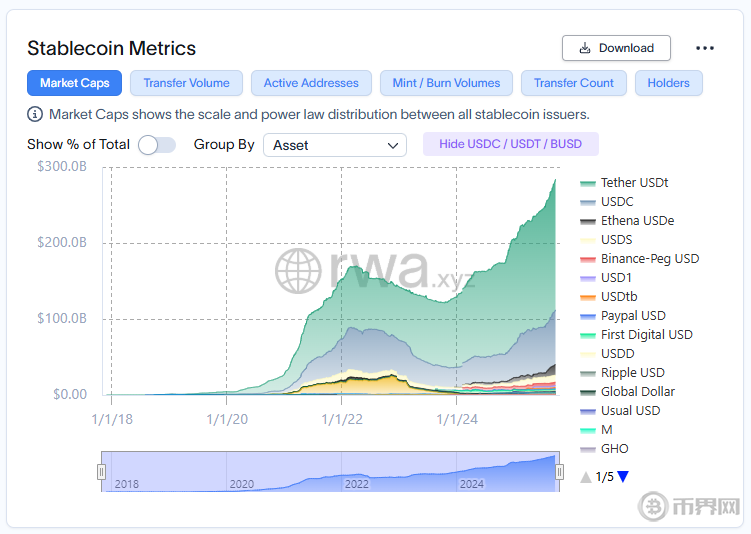Click left handle of time range slider
Image resolution: width=751 pixels, height=534 pixels.
point(101,472)
